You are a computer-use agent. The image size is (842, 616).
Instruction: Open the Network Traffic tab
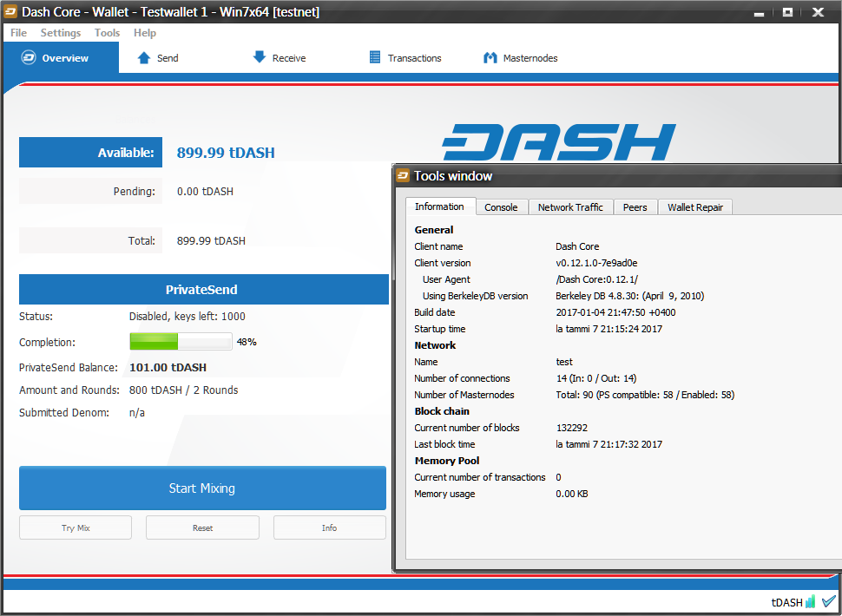coord(571,207)
